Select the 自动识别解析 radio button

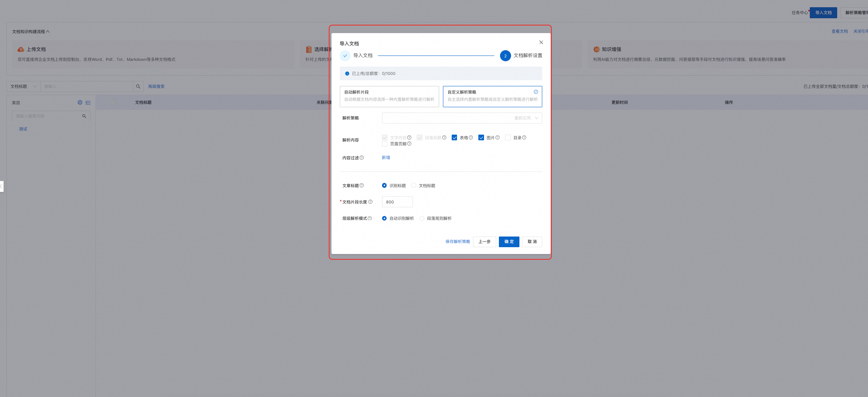(384, 218)
